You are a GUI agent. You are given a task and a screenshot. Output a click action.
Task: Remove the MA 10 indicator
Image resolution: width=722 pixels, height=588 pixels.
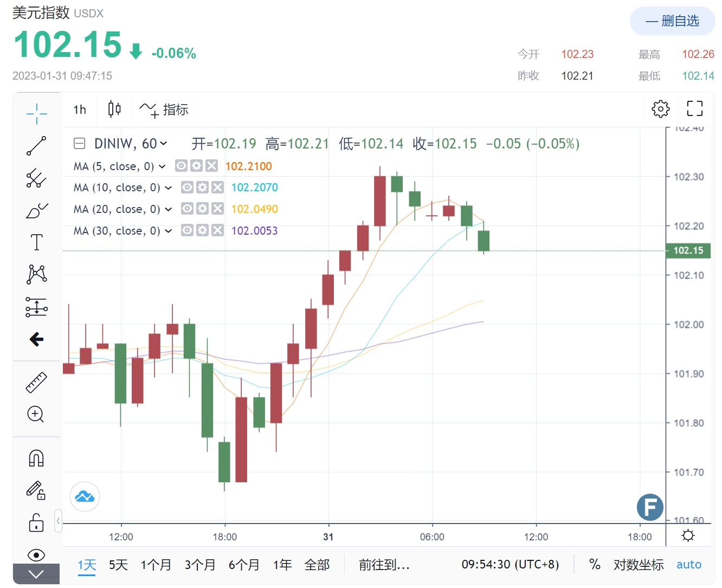click(217, 188)
